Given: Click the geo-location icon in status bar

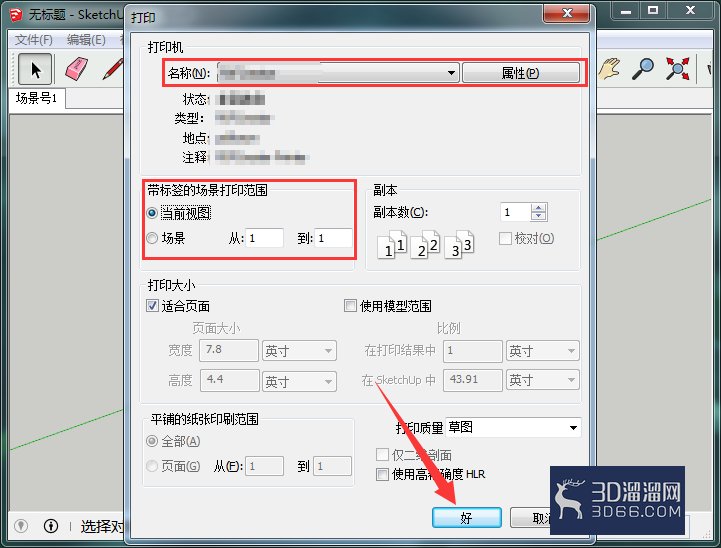Looking at the screenshot, I should point(21,525).
